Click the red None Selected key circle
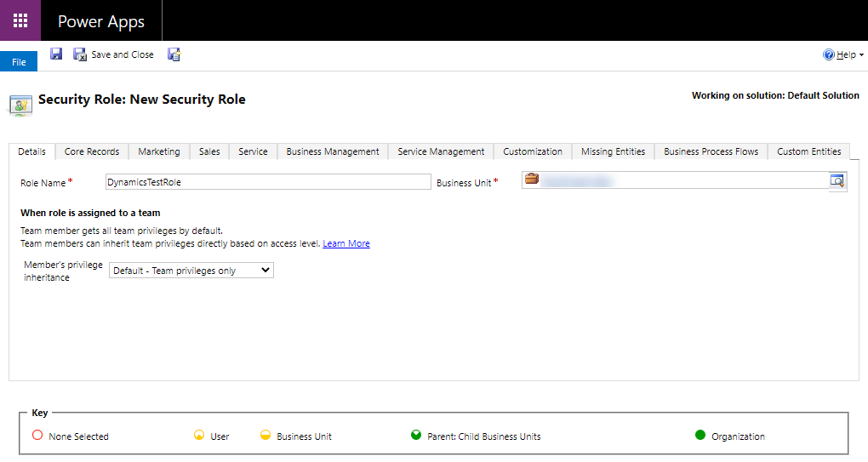 coord(37,436)
